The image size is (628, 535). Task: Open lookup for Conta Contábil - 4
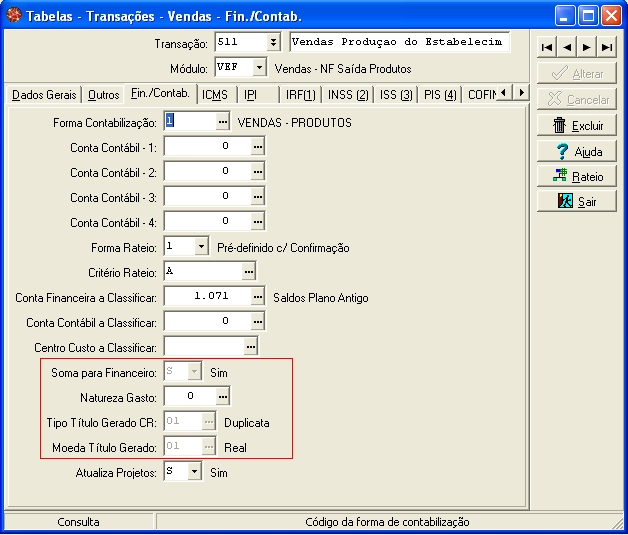[x=258, y=221]
